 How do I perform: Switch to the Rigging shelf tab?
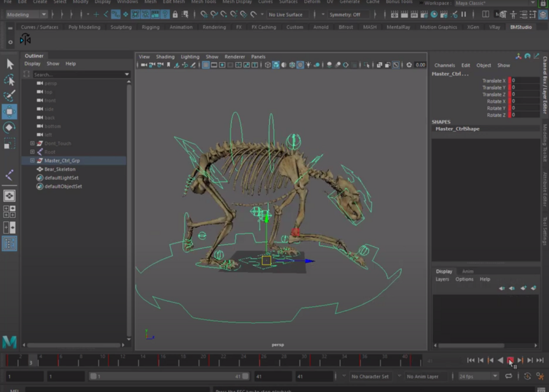tap(151, 27)
